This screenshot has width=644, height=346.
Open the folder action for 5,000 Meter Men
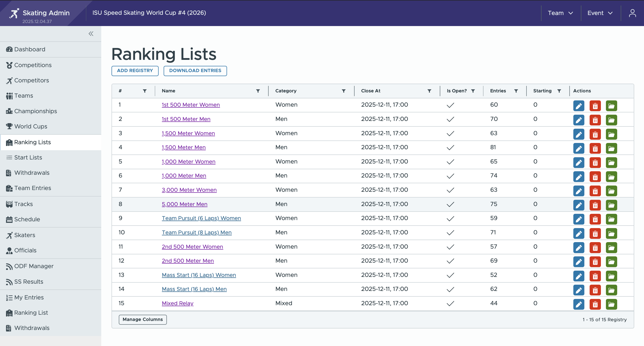[611, 205]
